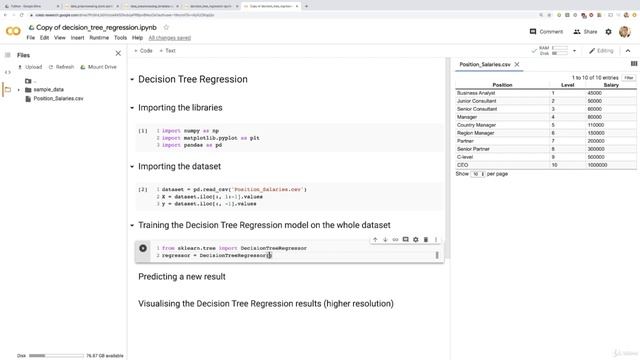Open the Insert menu
The width and height of the screenshot is (640, 360).
pyautogui.click(x=77, y=38)
